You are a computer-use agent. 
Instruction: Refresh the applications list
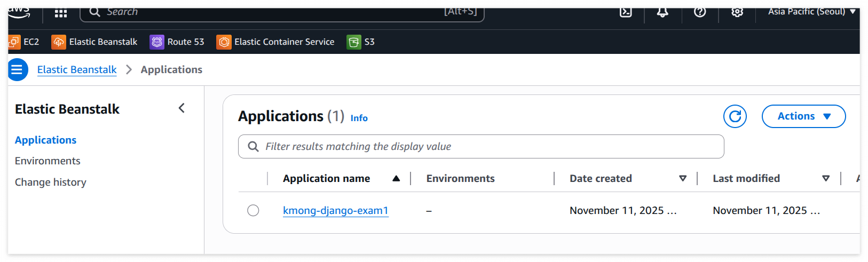pyautogui.click(x=735, y=116)
